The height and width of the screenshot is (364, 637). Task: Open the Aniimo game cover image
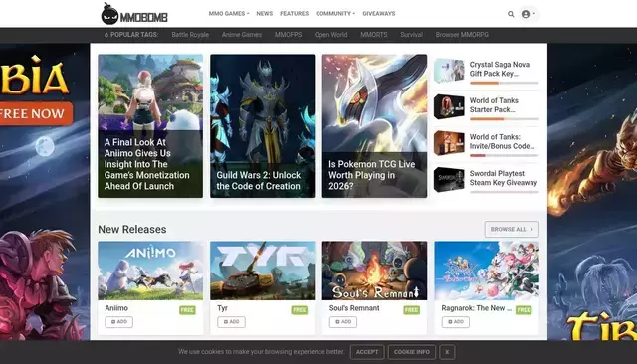[x=150, y=271]
